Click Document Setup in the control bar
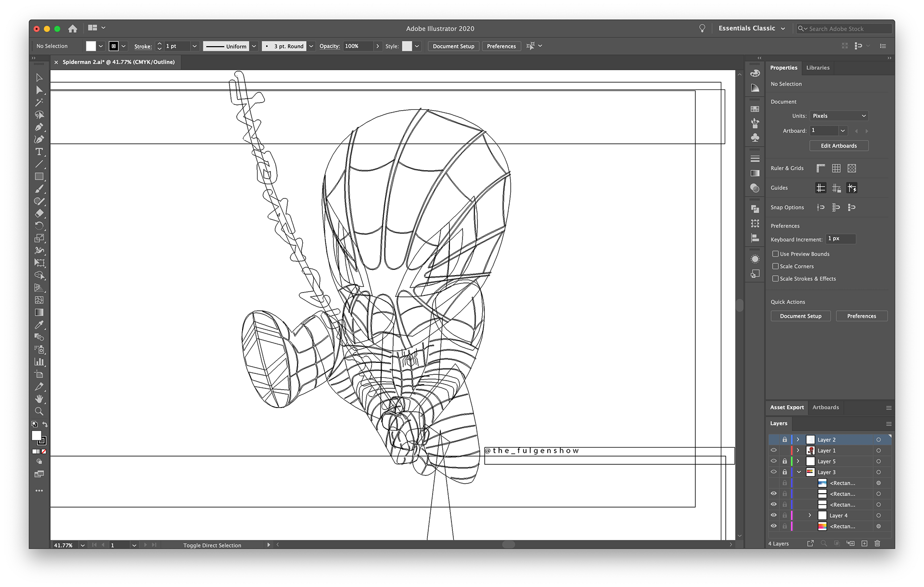This screenshot has height=587, width=924. pos(453,46)
